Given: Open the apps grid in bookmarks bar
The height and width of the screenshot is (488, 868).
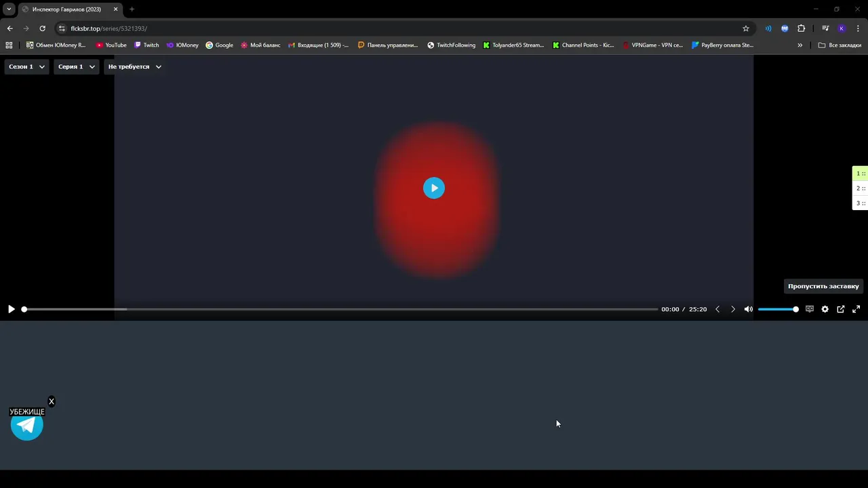Looking at the screenshot, I should click(9, 45).
